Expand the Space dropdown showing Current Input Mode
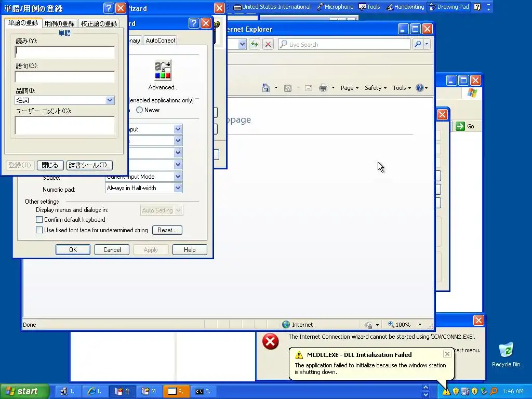Image resolution: width=532 pixels, height=399 pixels. [x=178, y=177]
